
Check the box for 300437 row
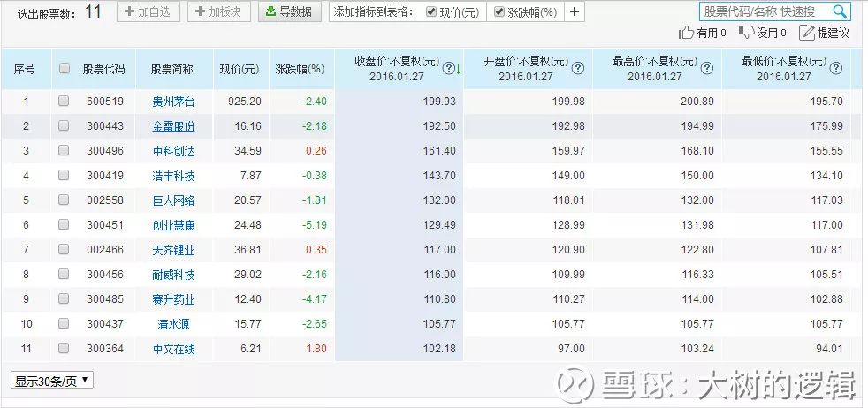click(x=64, y=323)
